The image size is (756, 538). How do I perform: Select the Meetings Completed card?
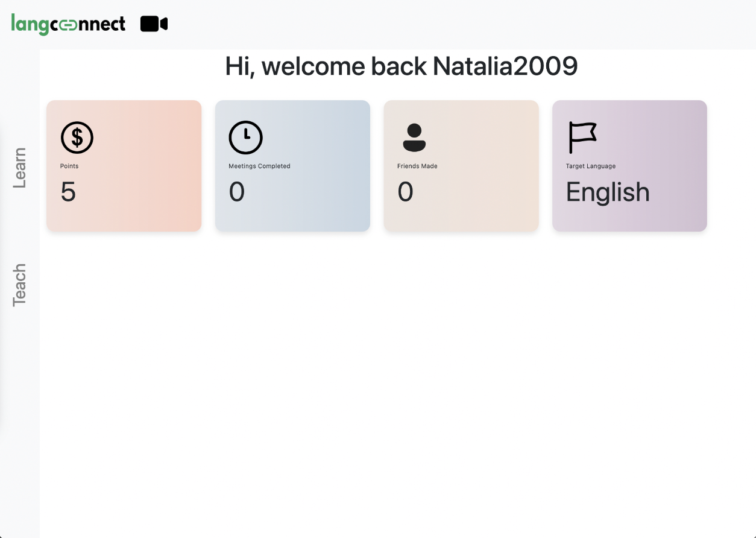click(292, 166)
